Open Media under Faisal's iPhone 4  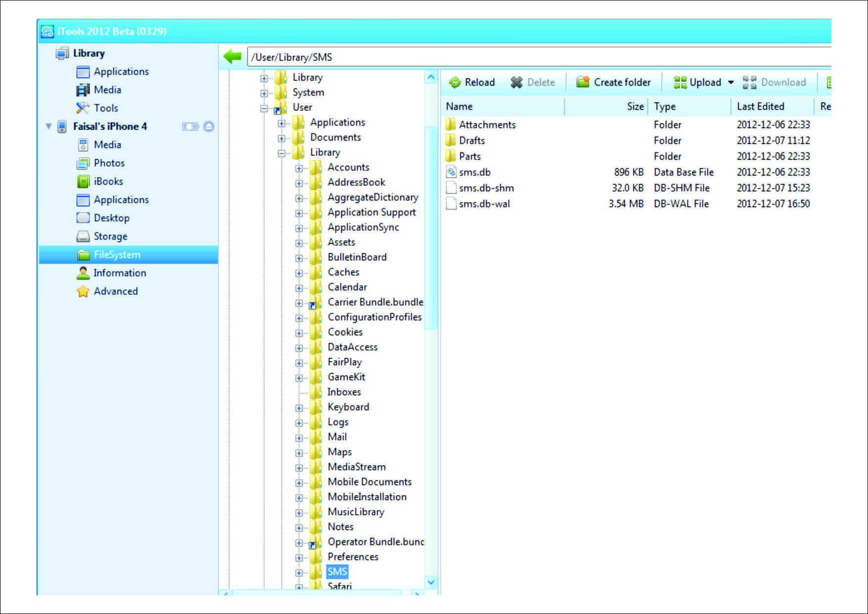(x=107, y=145)
